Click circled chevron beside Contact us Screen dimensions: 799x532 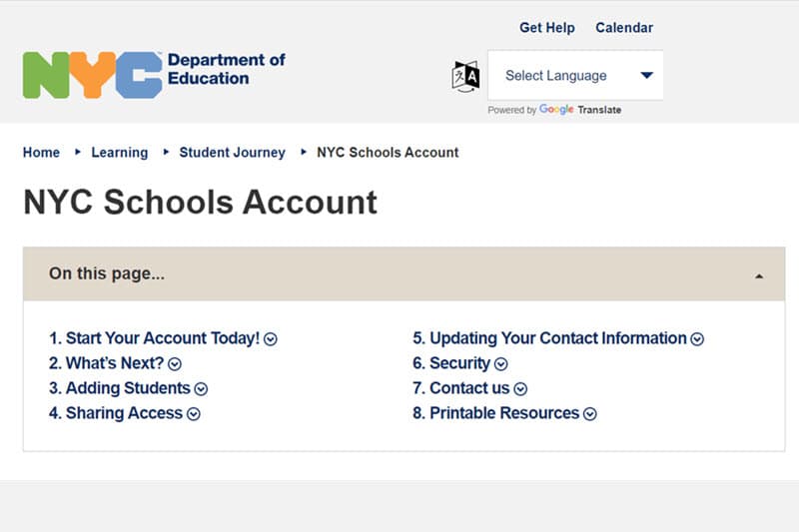tap(520, 389)
